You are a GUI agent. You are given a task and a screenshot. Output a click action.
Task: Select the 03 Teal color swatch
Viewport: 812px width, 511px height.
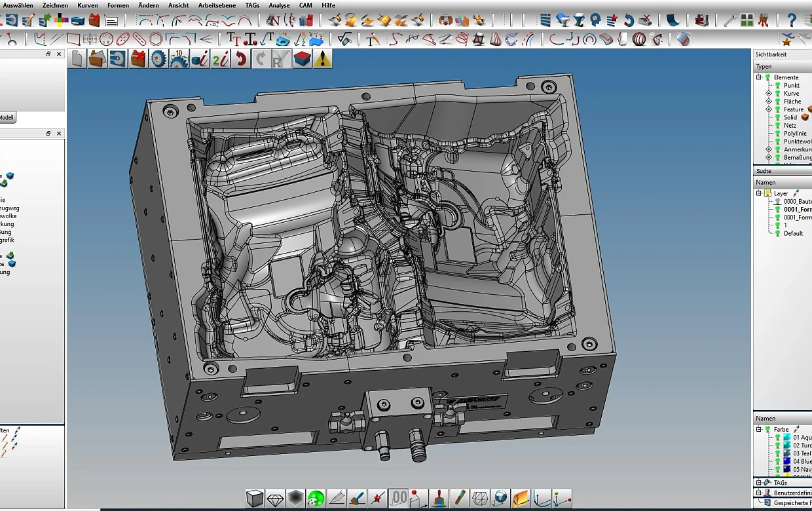[x=786, y=453]
